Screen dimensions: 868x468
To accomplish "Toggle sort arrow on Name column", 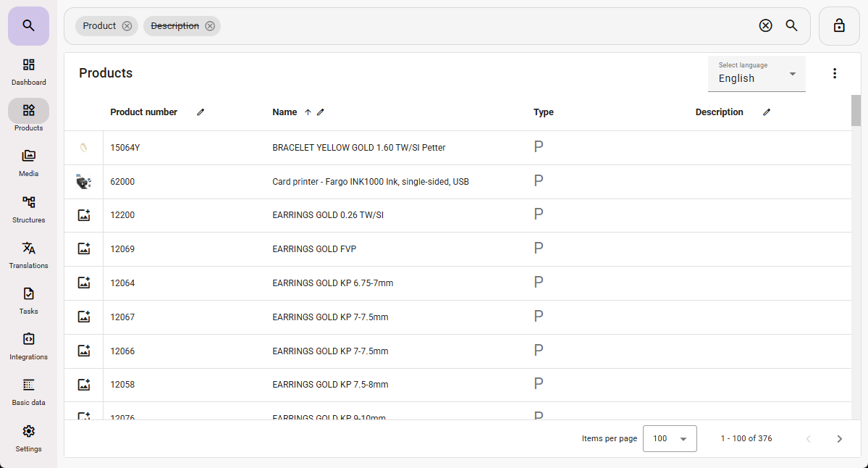I will coord(308,112).
